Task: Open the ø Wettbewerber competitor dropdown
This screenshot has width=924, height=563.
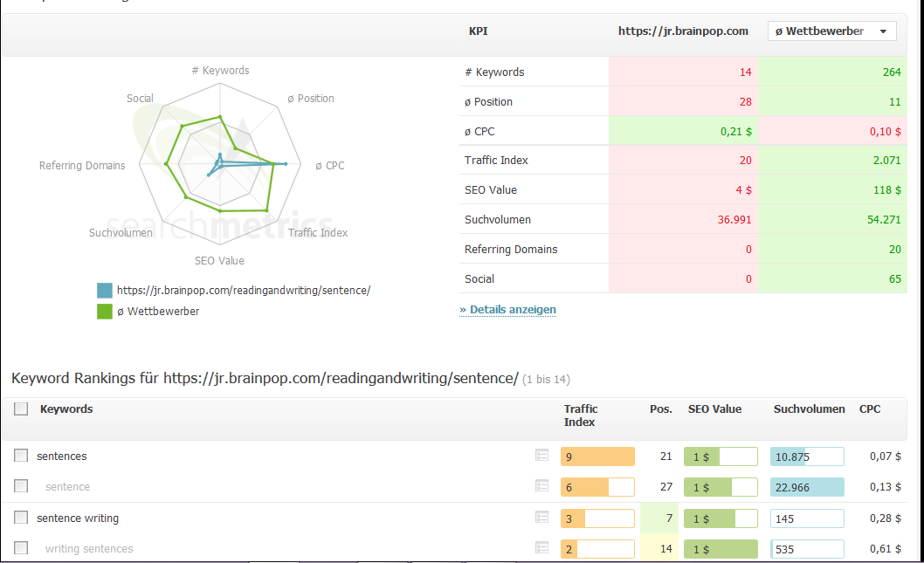Action: point(831,31)
